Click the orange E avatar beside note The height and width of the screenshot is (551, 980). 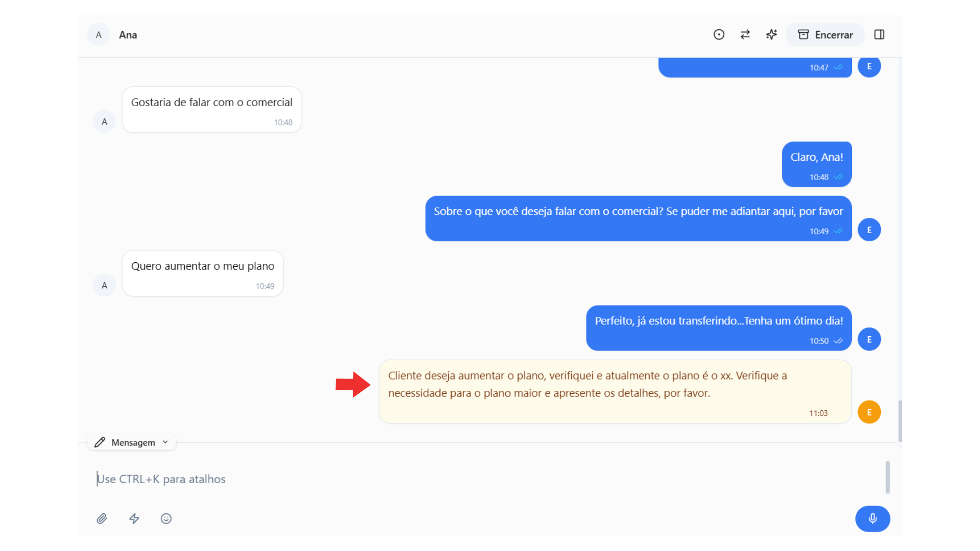click(x=869, y=412)
